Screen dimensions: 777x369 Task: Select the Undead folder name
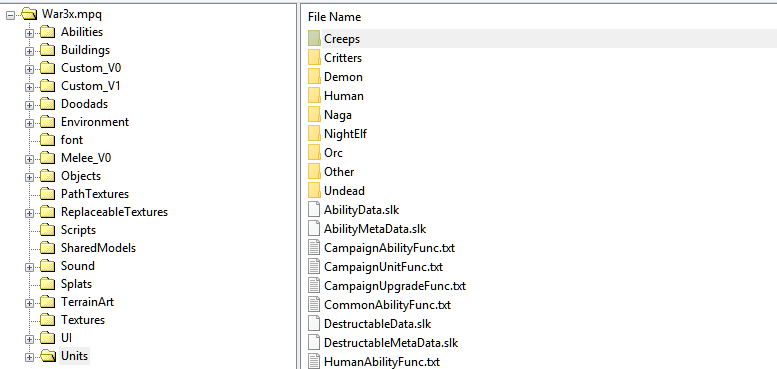(344, 191)
